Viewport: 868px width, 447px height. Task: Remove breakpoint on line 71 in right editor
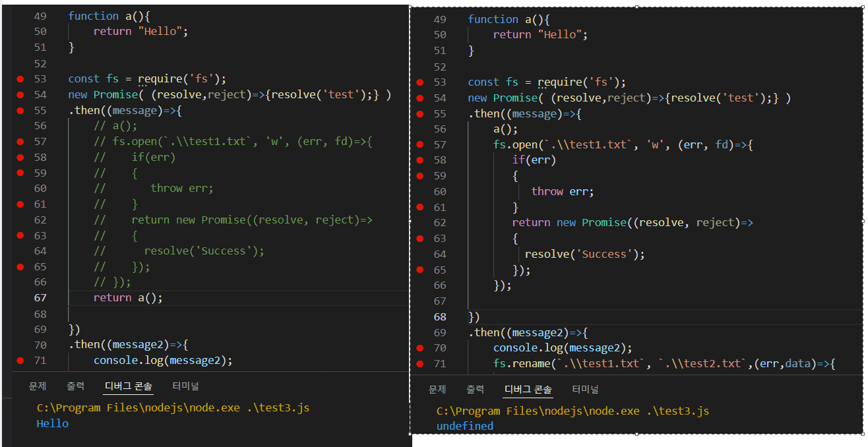(x=420, y=364)
